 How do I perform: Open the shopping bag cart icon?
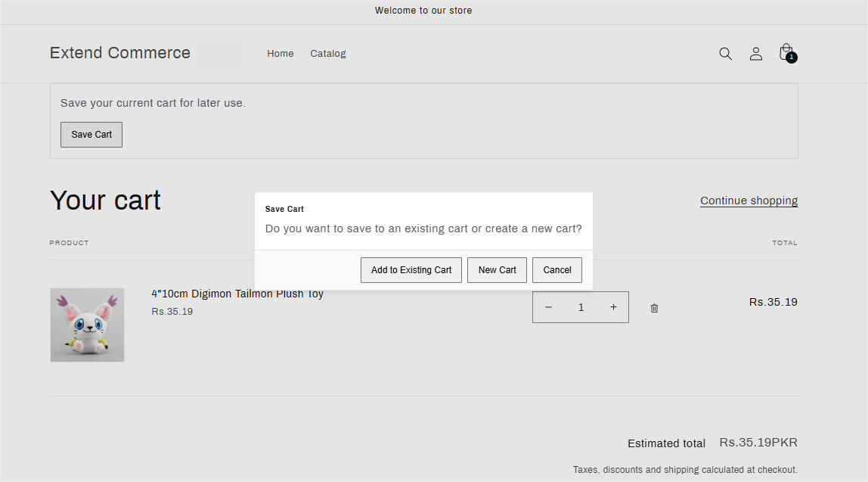pos(786,52)
